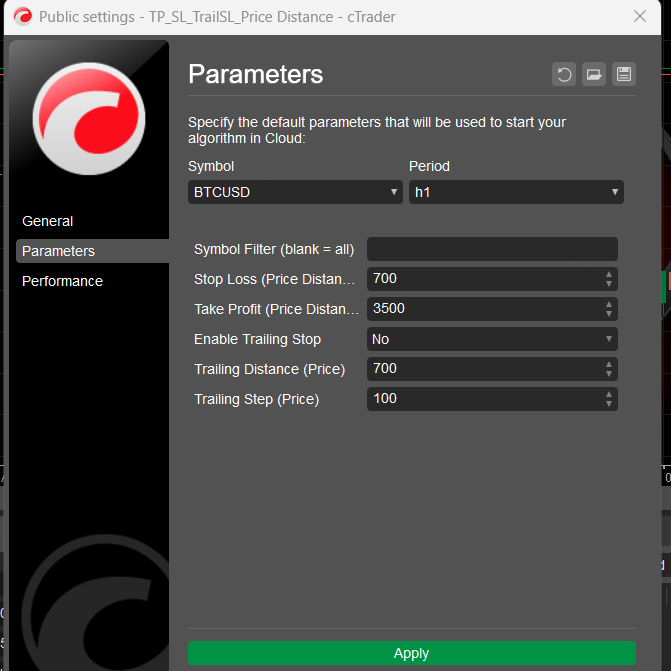
Task: Expand the Period dropdown set to h1
Action: coord(515,192)
